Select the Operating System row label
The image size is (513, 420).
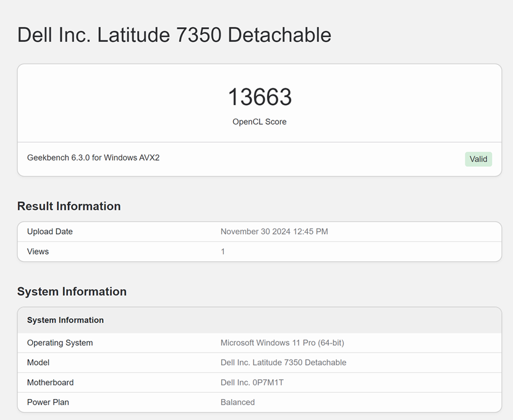(x=60, y=343)
